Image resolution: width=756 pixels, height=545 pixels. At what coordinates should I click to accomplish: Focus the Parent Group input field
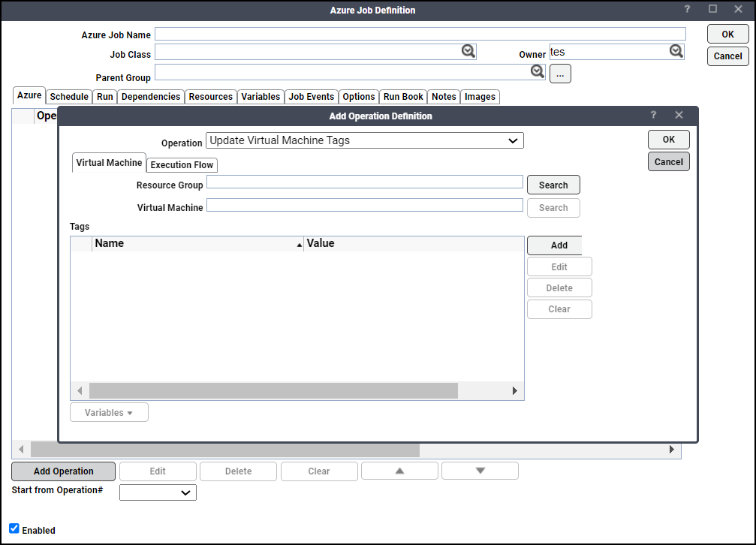click(x=350, y=72)
